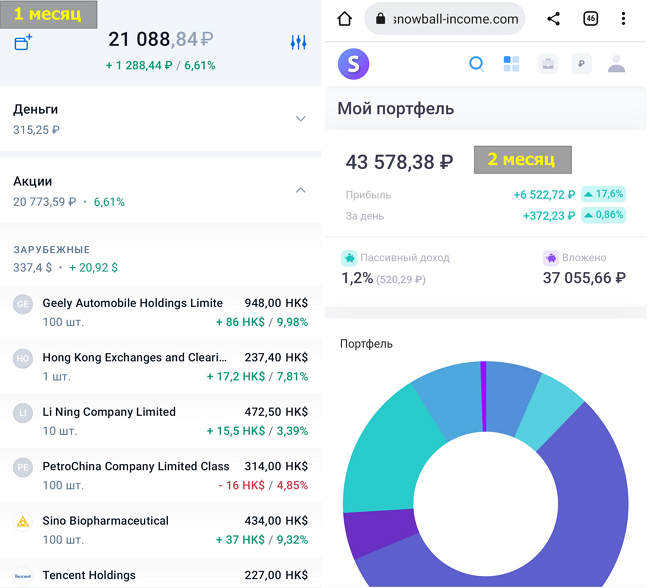
Task: Go to browser home page icon
Action: coord(344,19)
